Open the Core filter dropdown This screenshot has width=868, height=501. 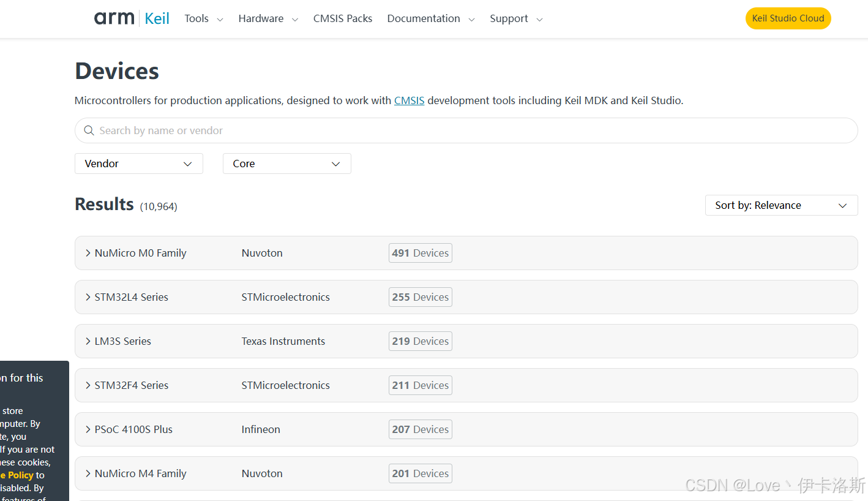[x=287, y=164]
